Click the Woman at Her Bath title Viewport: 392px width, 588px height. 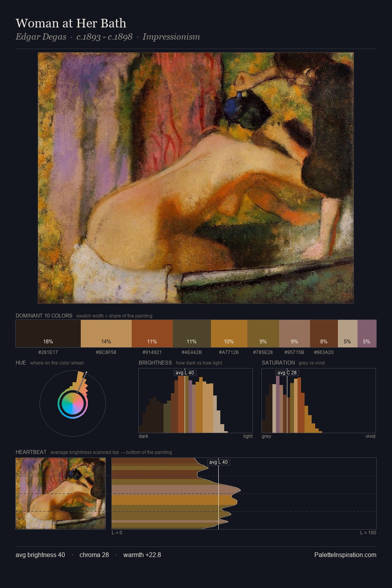[71, 23]
